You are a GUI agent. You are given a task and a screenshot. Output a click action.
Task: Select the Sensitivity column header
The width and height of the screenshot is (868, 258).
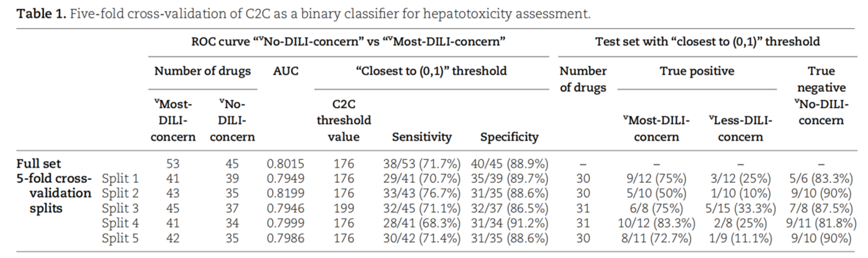point(421,137)
